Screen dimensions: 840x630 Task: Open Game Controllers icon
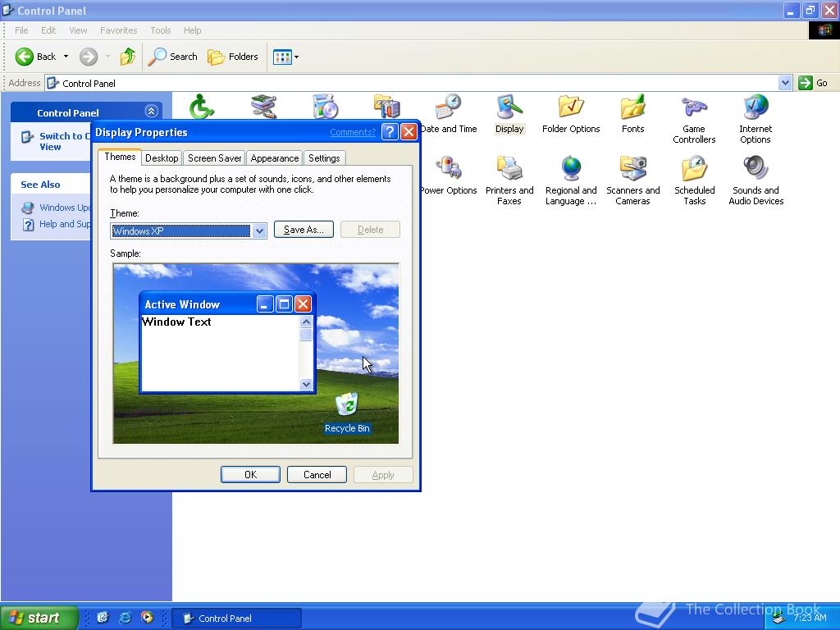click(694, 120)
